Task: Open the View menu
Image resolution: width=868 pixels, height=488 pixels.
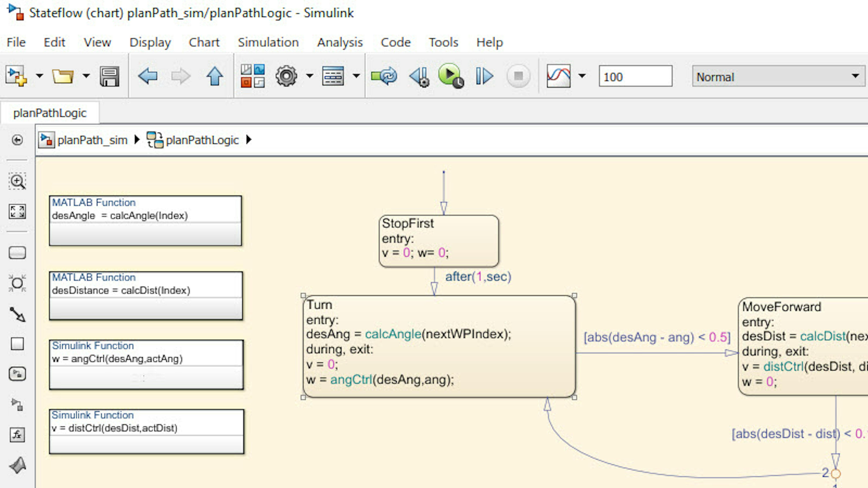Action: coord(97,42)
